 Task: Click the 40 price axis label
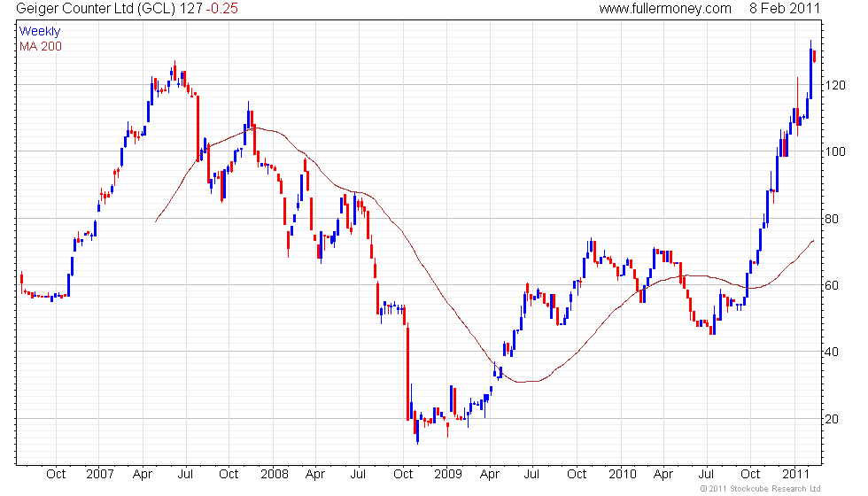pos(832,353)
